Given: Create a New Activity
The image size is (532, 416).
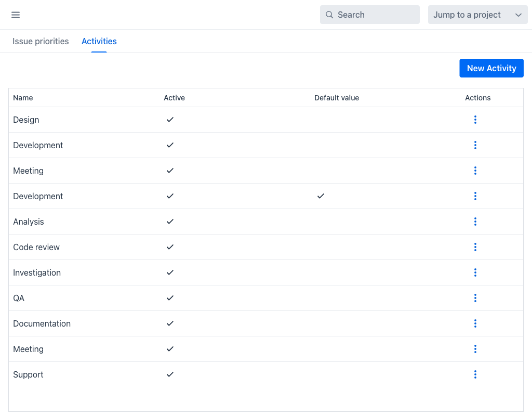Looking at the screenshot, I should point(491,68).
